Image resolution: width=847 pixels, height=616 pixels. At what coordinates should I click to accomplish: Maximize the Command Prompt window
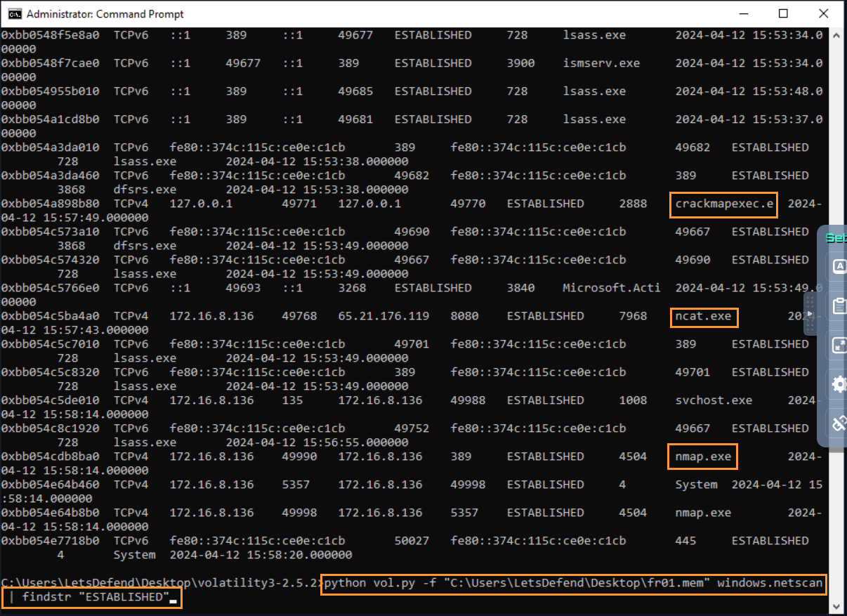tap(783, 13)
